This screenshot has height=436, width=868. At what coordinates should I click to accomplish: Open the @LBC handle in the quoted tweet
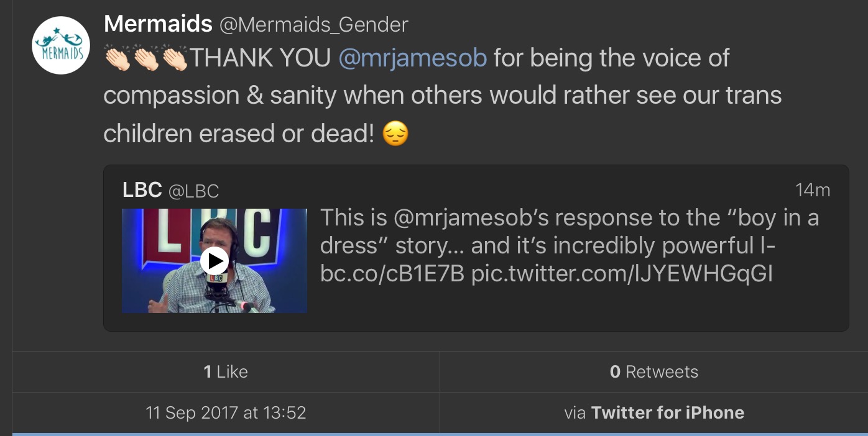point(194,191)
